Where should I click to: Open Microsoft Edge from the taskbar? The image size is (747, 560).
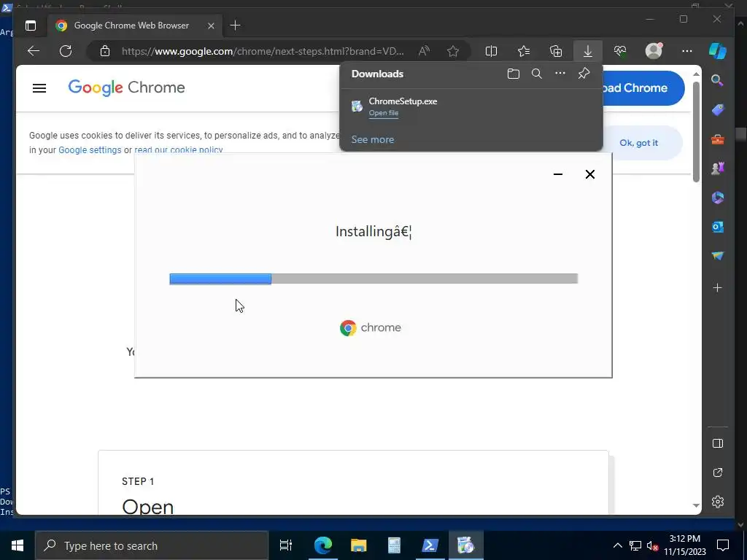tap(322, 545)
